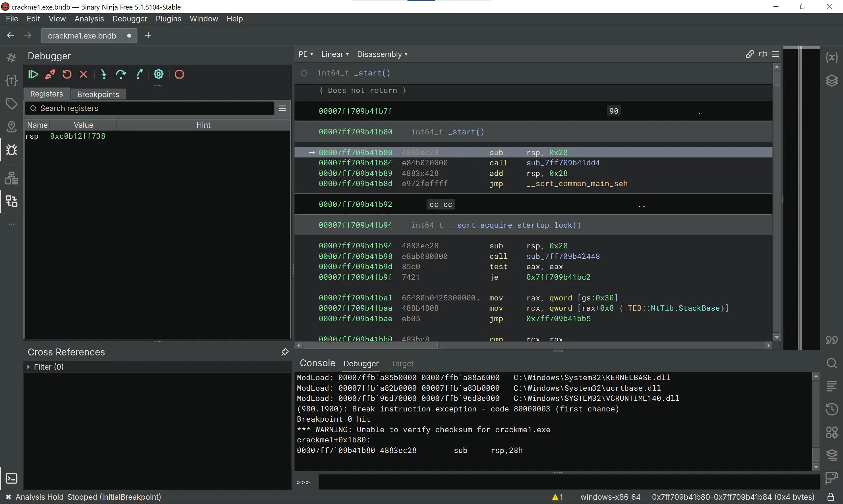The width and height of the screenshot is (843, 504).
Task: Toggle the Cross References pin
Action: (285, 352)
